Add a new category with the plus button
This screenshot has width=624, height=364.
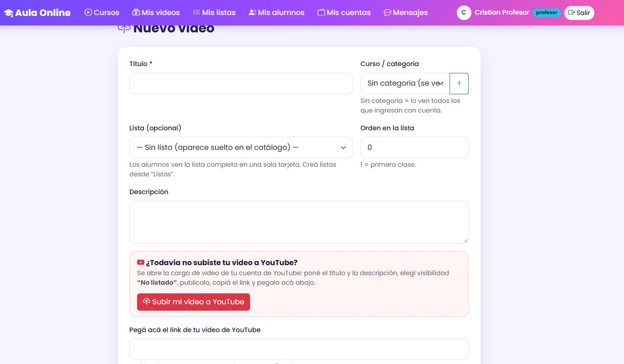click(459, 83)
